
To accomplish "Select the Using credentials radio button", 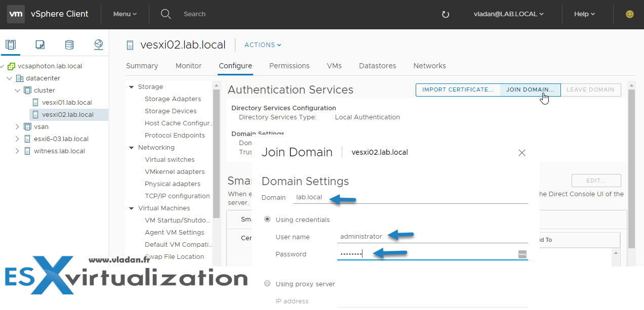I will (x=267, y=219).
